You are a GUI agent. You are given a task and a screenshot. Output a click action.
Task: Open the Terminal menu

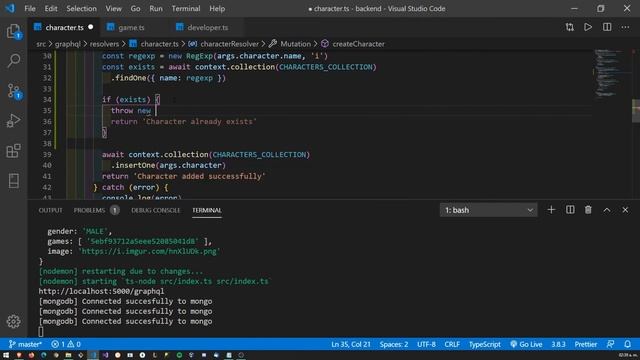[x=186, y=8]
